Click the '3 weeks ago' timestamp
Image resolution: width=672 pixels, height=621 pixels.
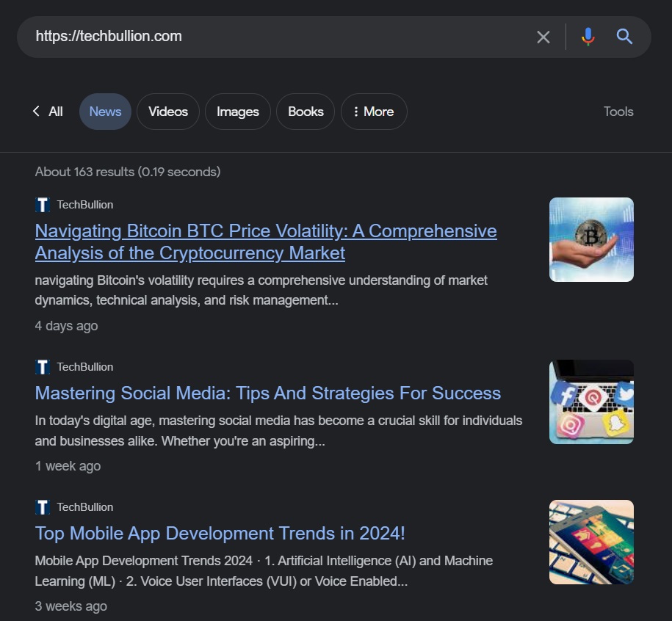click(71, 606)
